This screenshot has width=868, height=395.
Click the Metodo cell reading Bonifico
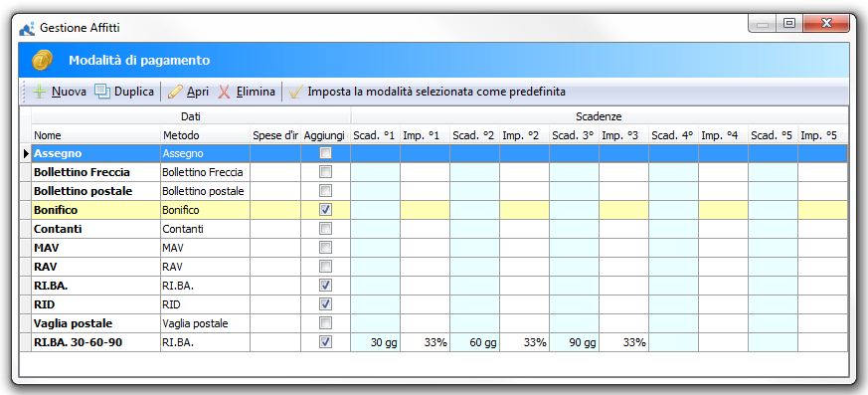pos(206,210)
